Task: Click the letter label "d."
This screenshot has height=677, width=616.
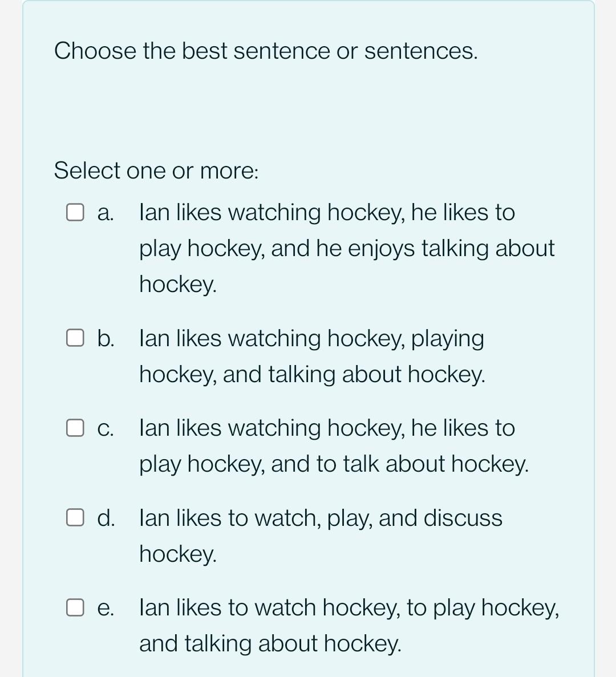Action: [x=106, y=518]
